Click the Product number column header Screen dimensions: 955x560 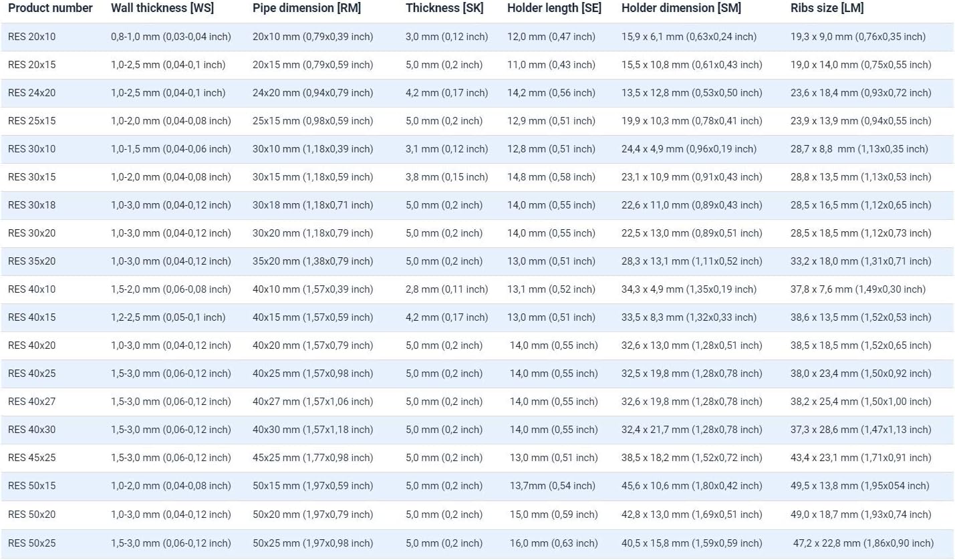[x=50, y=9]
